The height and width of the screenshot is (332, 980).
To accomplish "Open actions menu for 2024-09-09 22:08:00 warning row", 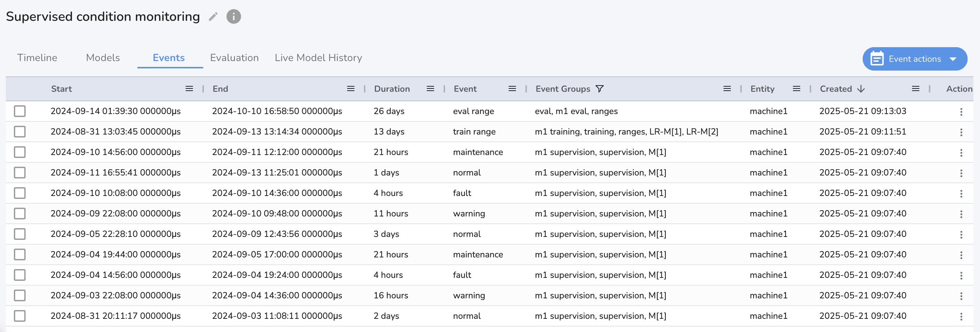I will pyautogui.click(x=961, y=214).
